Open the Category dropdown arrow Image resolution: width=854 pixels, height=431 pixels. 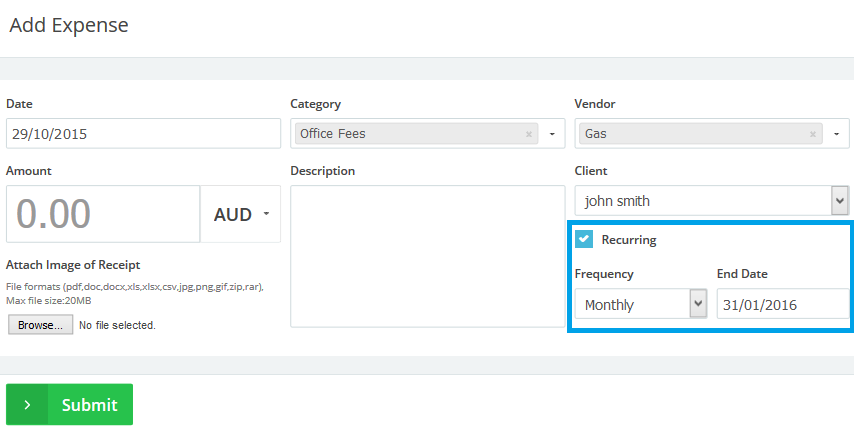(551, 134)
